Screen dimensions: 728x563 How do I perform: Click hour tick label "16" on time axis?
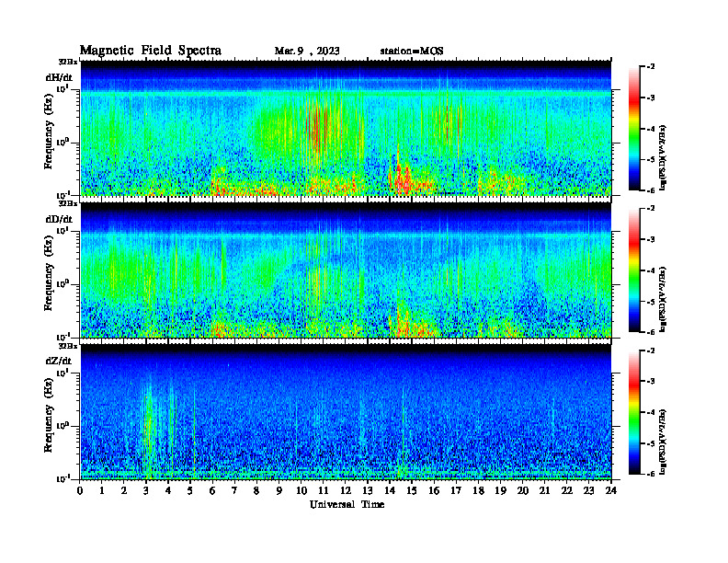pos(434,491)
